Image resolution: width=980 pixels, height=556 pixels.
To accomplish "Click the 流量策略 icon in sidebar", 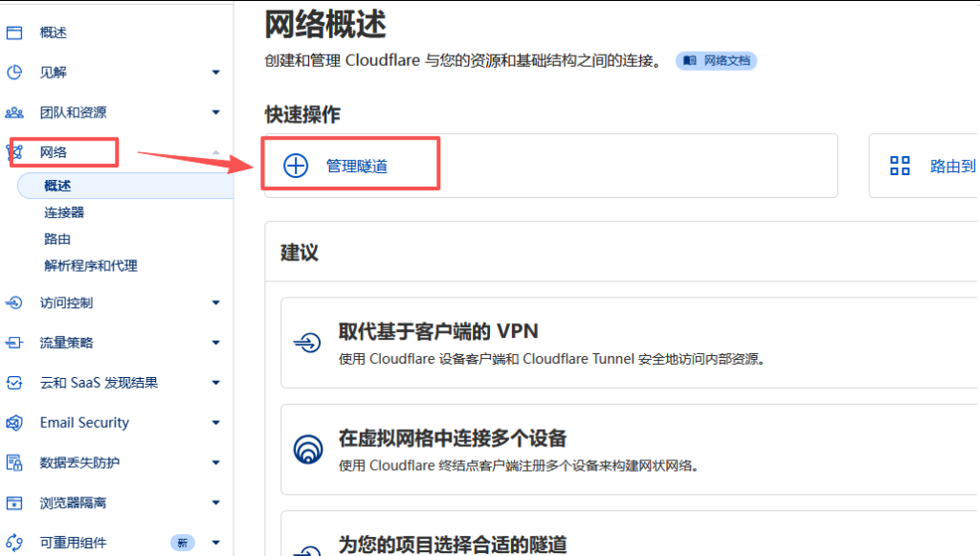I will tap(14, 343).
